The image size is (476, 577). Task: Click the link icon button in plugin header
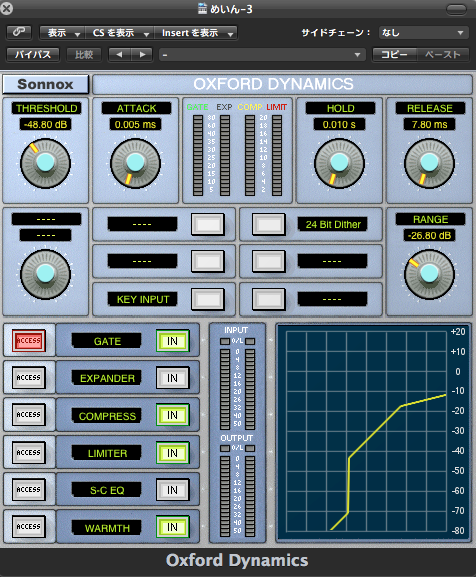[x=19, y=32]
